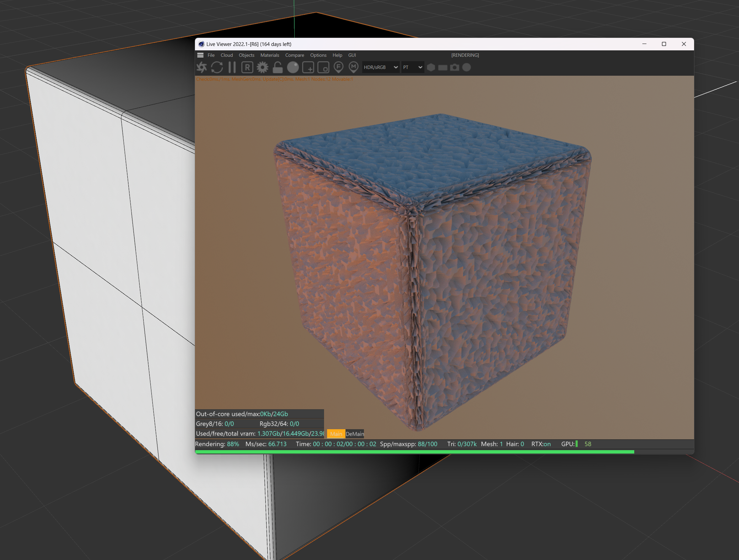This screenshot has width=739, height=560.
Task: Open the Materials menu
Action: click(x=270, y=55)
